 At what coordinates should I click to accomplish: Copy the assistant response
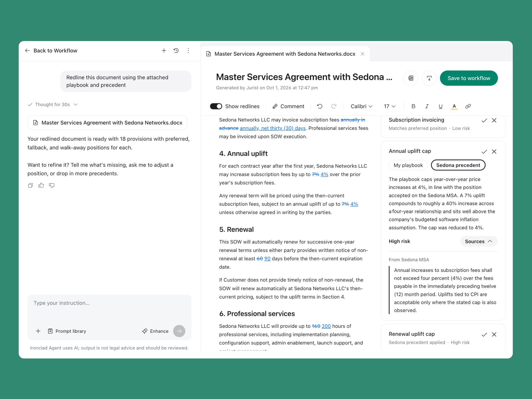30,185
